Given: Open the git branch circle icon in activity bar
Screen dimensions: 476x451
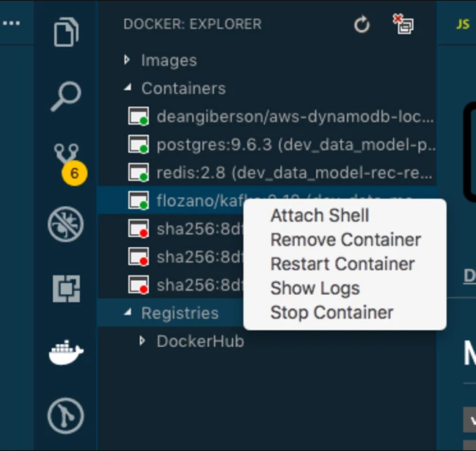Looking at the screenshot, I should (x=65, y=416).
